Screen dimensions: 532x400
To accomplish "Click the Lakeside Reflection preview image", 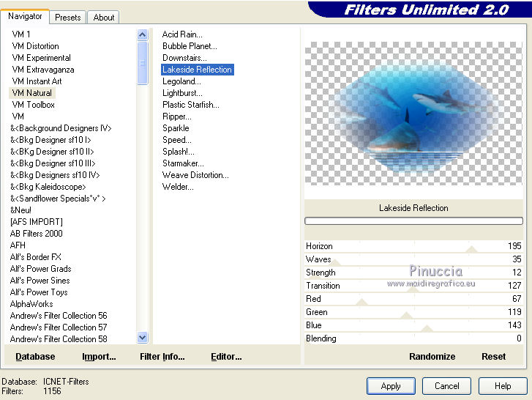I will (413, 114).
